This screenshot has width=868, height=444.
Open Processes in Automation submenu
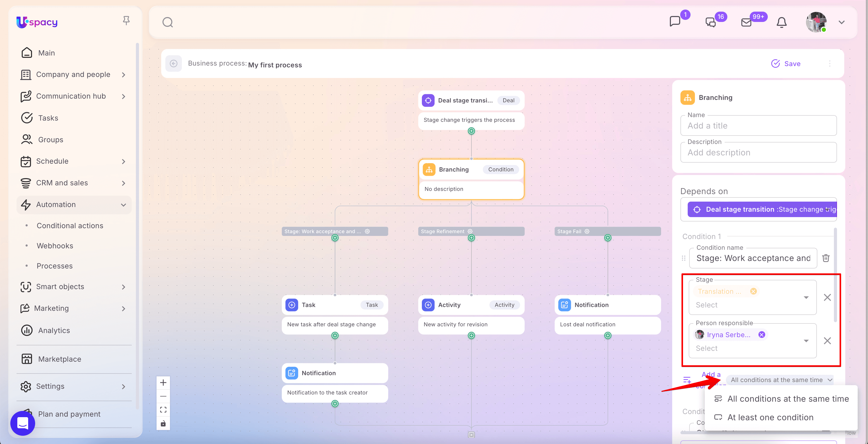(x=55, y=266)
